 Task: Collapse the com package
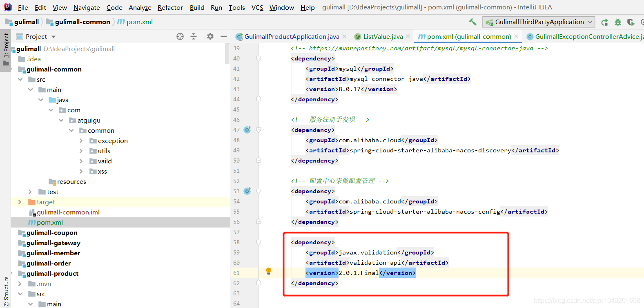(51, 110)
